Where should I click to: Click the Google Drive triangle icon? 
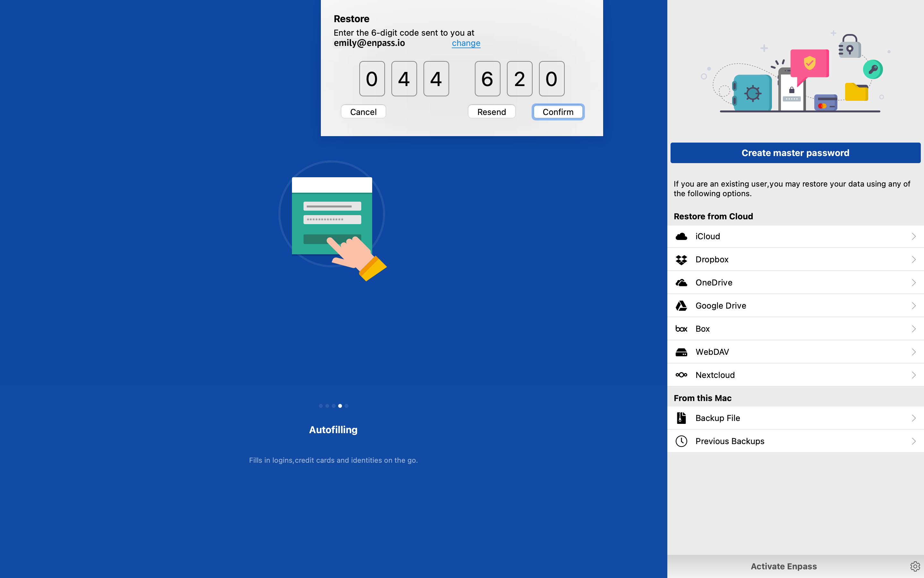pyautogui.click(x=681, y=305)
